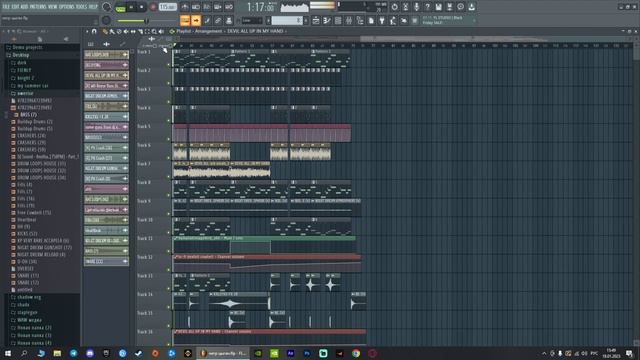Select the playlist Paint brush tool

pos(112,31)
